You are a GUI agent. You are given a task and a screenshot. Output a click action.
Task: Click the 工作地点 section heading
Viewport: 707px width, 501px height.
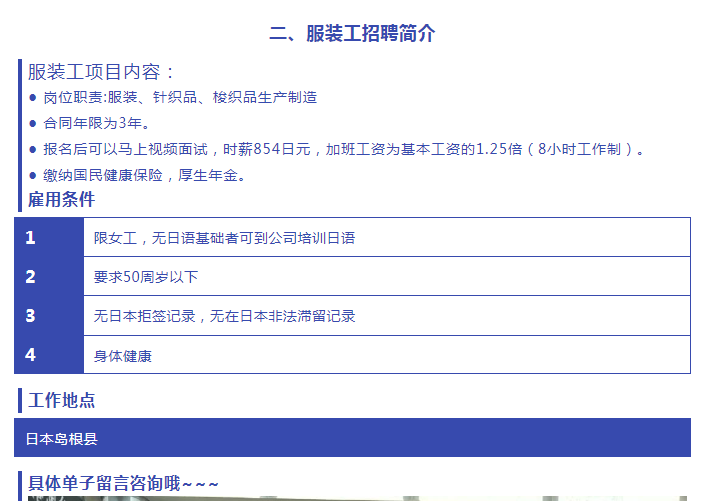[x=61, y=401]
